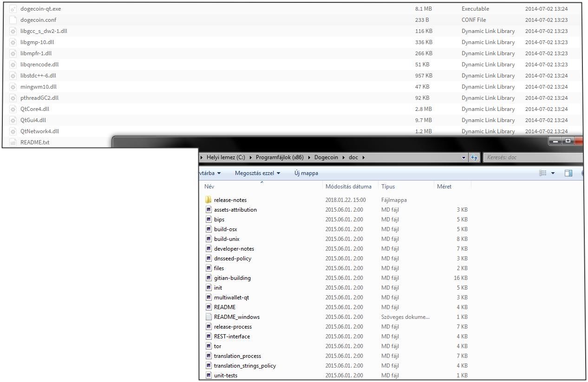Click the build-unix MD file icon
This screenshot has height=382, width=588.
click(x=209, y=239)
